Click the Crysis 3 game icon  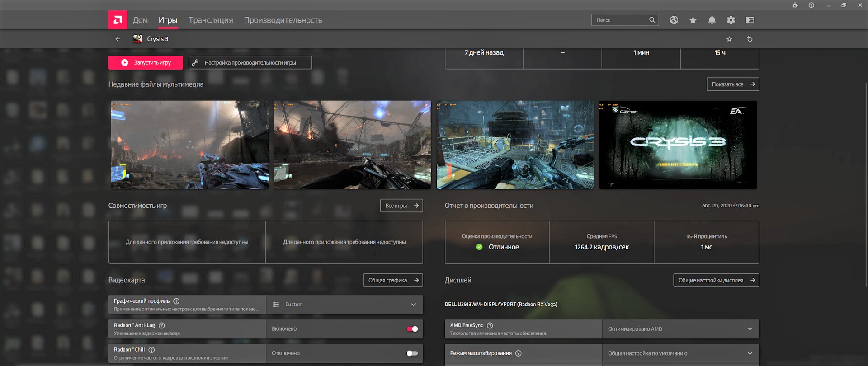coord(137,39)
